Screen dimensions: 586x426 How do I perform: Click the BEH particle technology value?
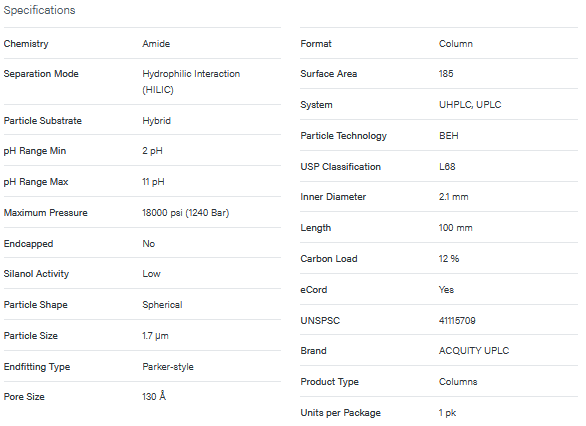tap(448, 136)
